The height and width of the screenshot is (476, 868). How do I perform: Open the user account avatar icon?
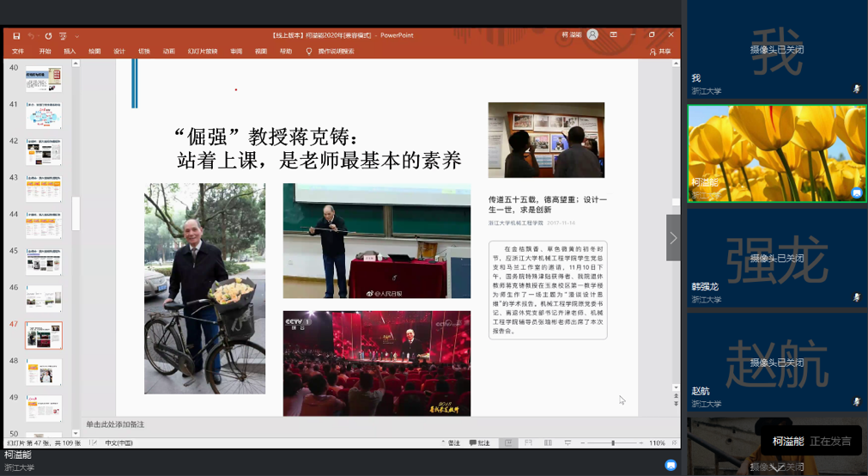coord(592,35)
